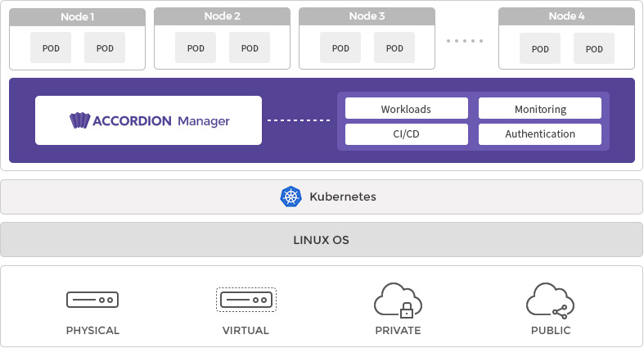
Task: Click the Kubernetes layer label text
Action: point(342,197)
